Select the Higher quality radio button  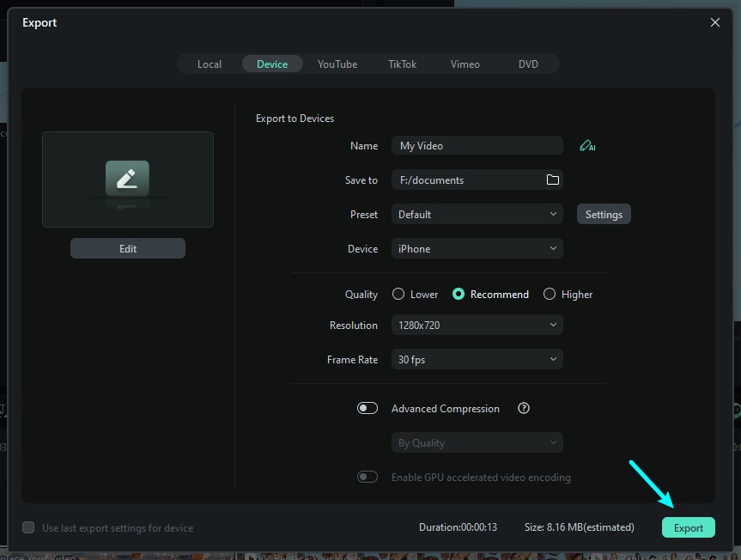pyautogui.click(x=549, y=294)
